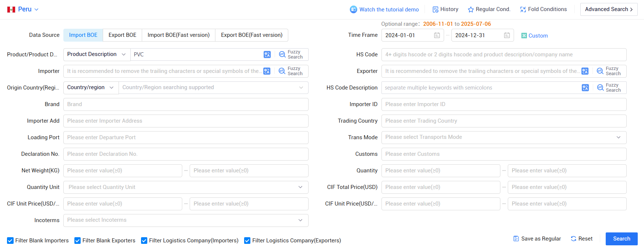
Task: Select Import BOE(Fast version) tab
Action: pyautogui.click(x=179, y=35)
